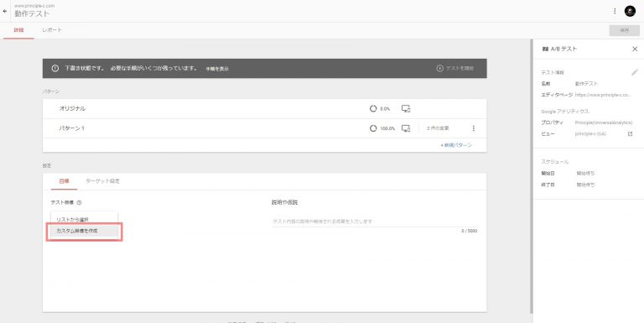This screenshot has height=323, width=644.
Task: Select the 目標 settings tab
Action: [x=64, y=181]
